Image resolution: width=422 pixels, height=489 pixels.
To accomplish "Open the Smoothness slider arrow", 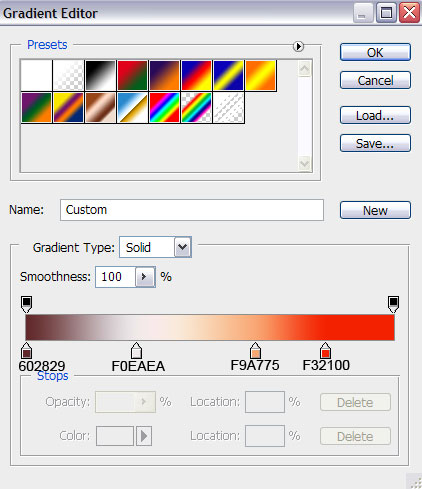I will (x=145, y=277).
